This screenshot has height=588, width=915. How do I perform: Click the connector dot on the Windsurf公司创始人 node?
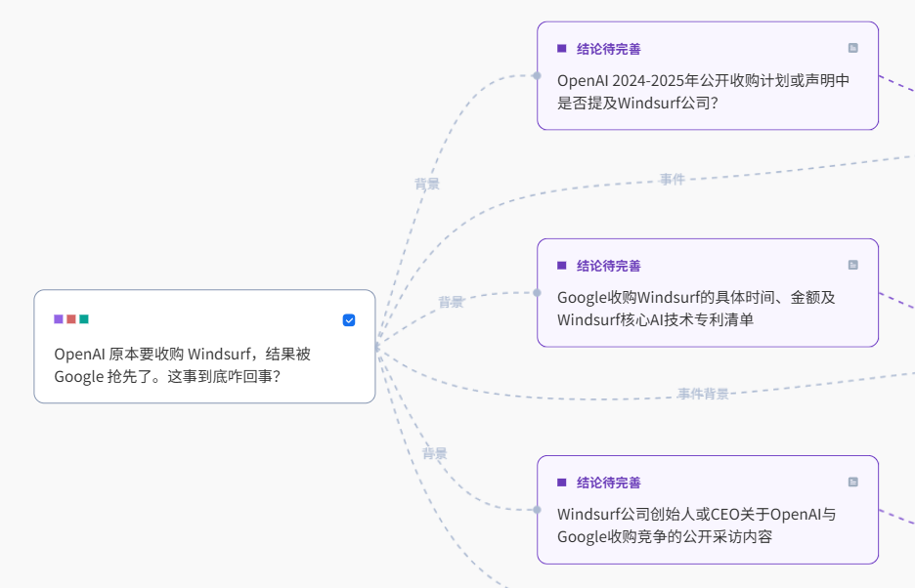537,510
